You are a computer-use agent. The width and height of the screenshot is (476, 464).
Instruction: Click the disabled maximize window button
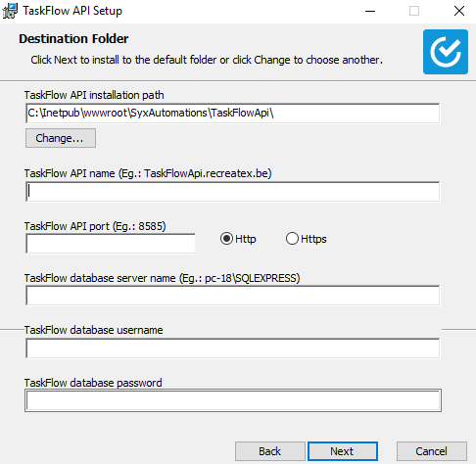click(x=414, y=11)
